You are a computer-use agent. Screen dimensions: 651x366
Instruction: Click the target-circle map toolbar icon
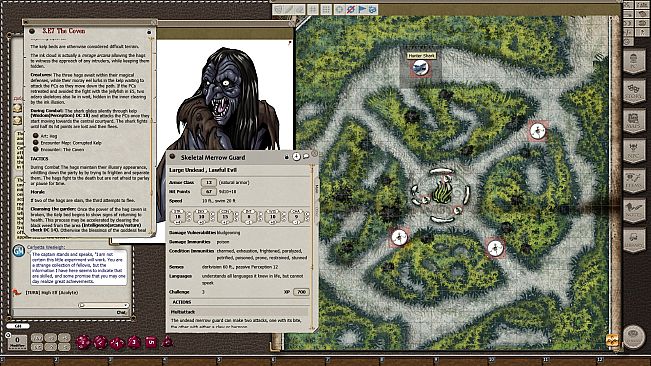coord(340,9)
